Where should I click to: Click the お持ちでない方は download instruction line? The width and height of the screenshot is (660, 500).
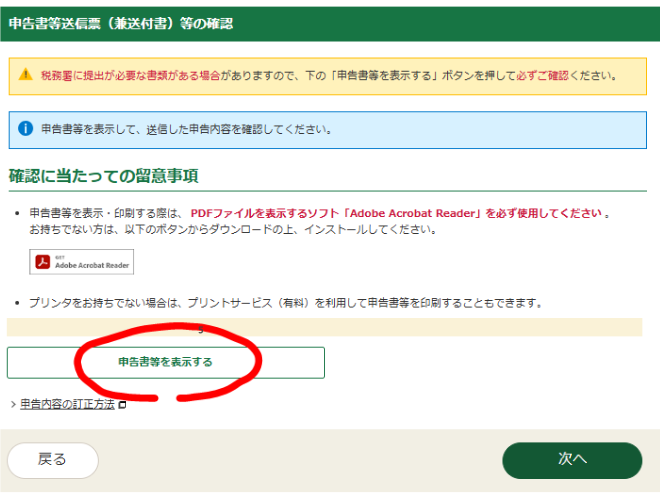point(230,230)
